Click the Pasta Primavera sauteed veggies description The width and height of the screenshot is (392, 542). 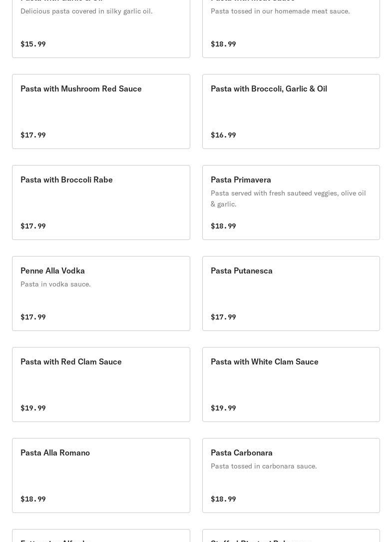tap(288, 198)
